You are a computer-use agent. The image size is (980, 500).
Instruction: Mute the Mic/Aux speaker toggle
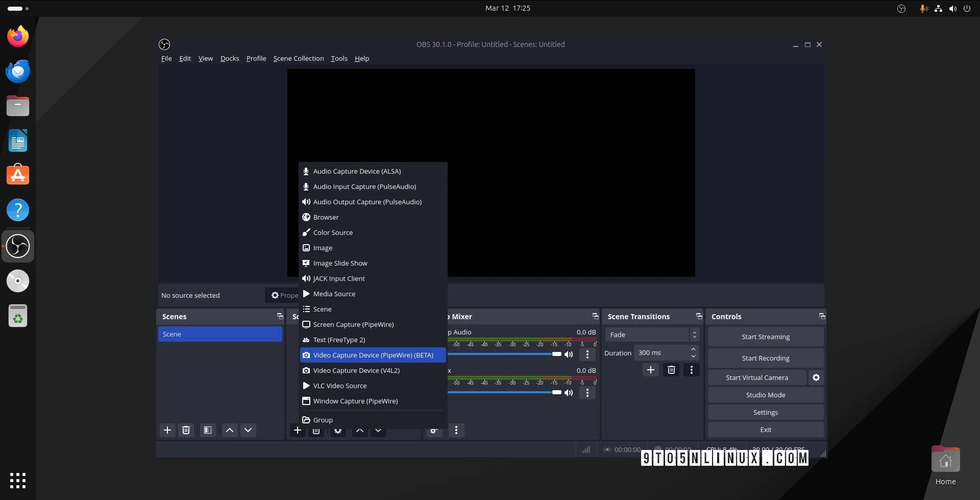(x=569, y=392)
